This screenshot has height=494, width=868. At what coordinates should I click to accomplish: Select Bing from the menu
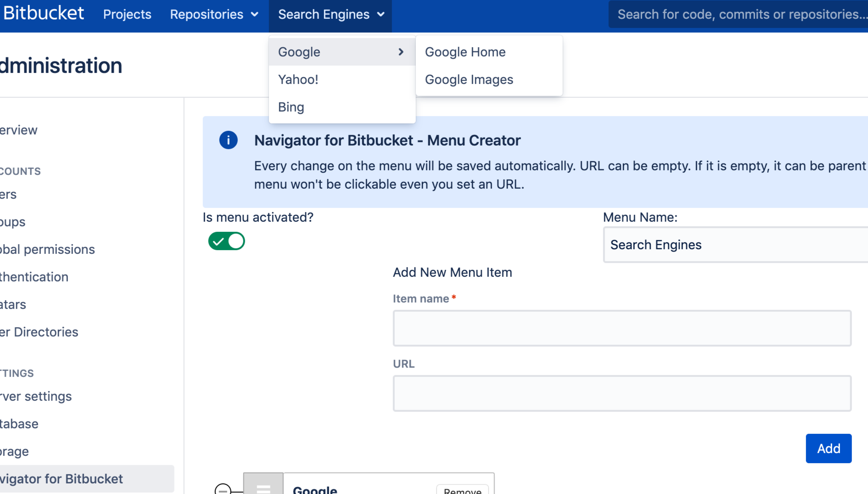tap(291, 107)
